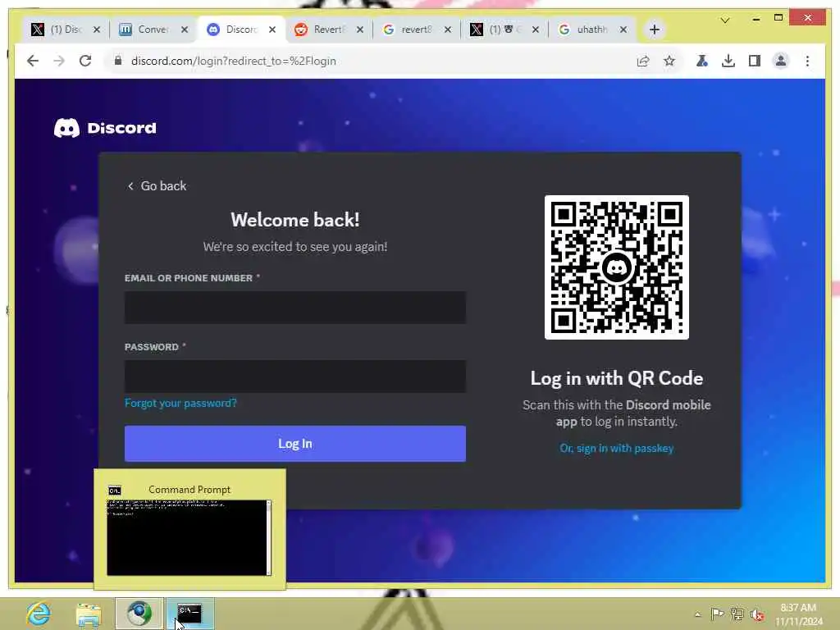840x630 pixels.
Task: Open the Chrome Labs flask icon
Action: (x=702, y=61)
